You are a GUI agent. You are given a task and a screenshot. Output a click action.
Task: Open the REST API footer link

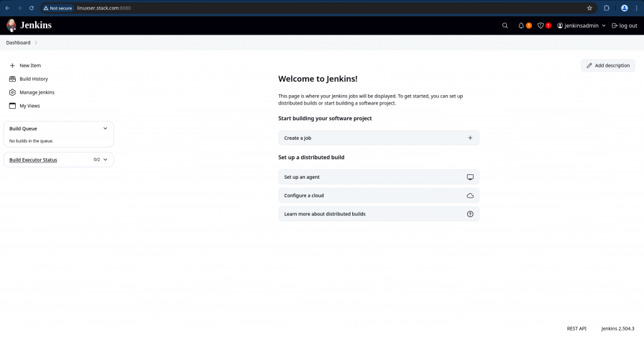tap(577, 329)
